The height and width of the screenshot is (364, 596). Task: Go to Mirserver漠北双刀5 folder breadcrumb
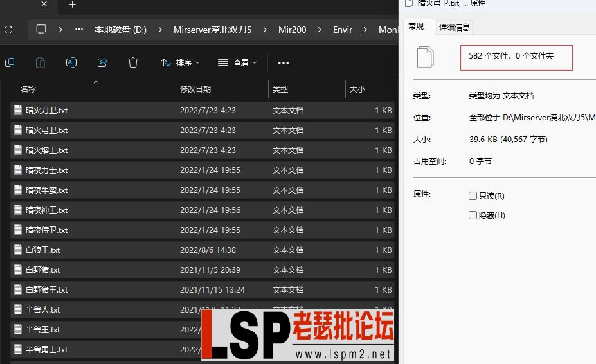212,30
